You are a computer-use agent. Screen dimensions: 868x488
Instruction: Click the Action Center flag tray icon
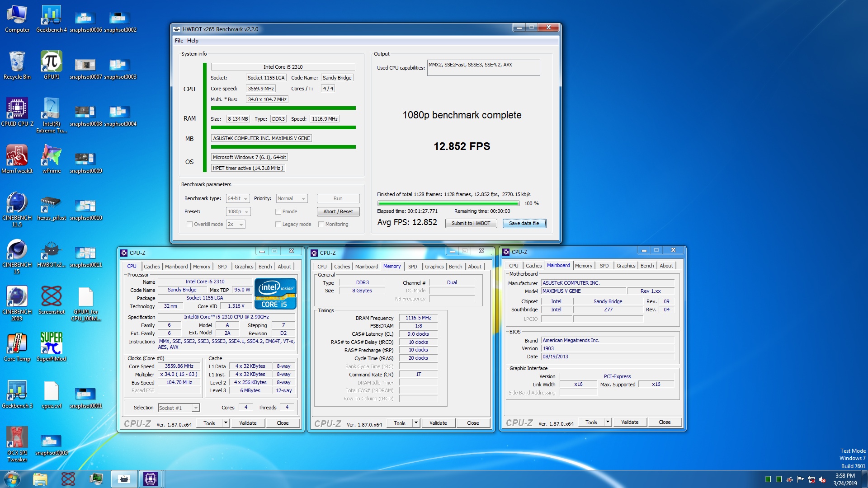pos(801,479)
